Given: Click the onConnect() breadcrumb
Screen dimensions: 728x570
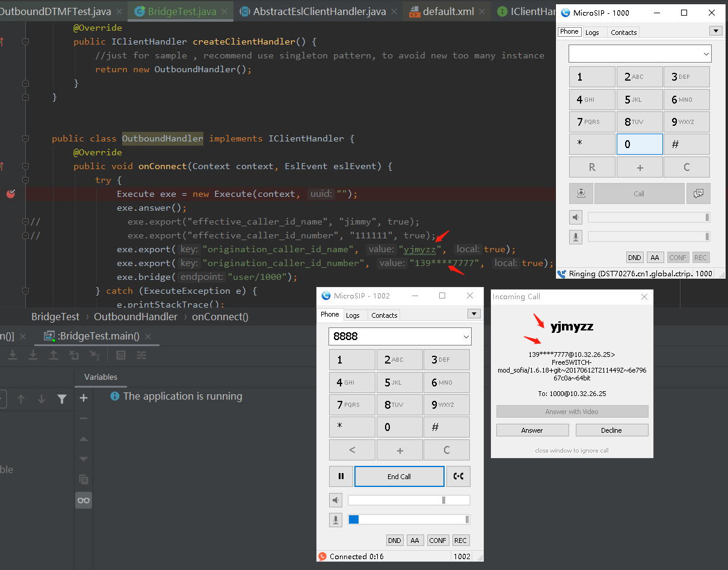Looking at the screenshot, I should [x=220, y=317].
